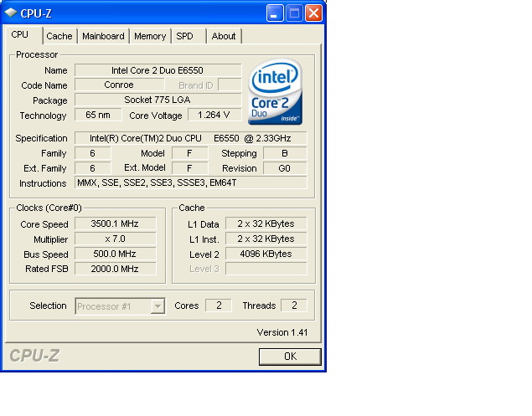Click the Intel Core 2 Duo logo
The height and width of the screenshot is (416, 532).
pos(275,91)
